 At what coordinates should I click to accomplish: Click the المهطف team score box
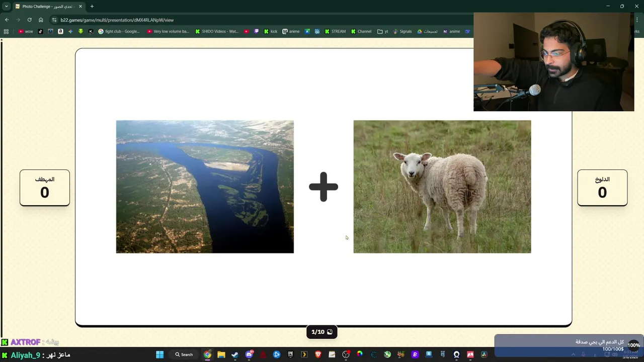(x=45, y=188)
